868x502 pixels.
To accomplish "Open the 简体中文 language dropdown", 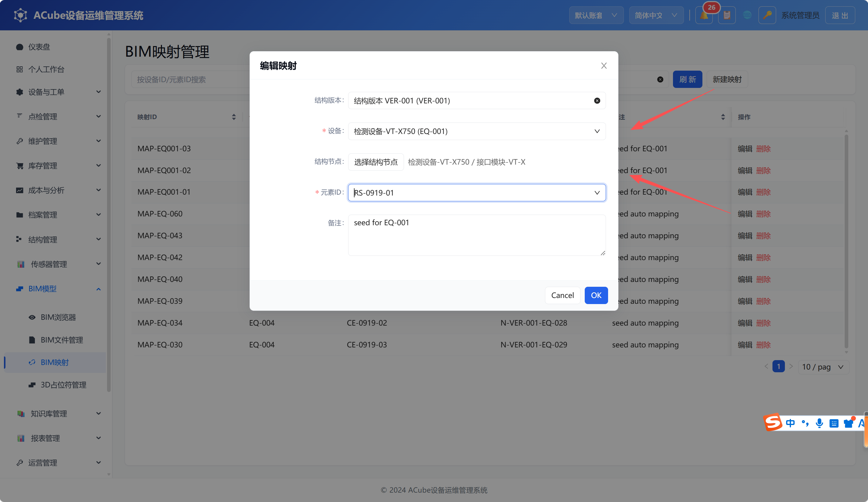I will (656, 15).
